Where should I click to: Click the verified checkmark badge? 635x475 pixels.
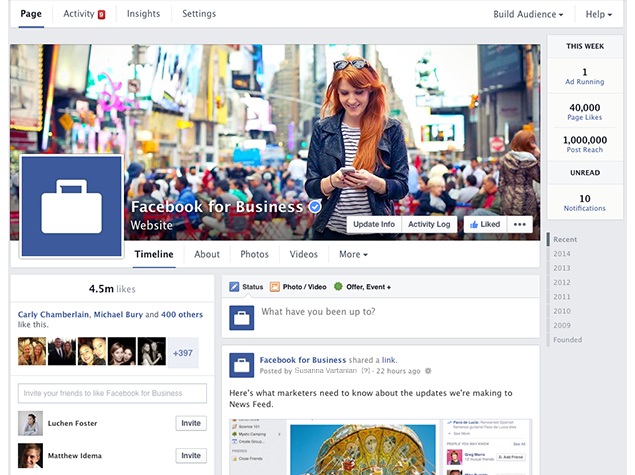tap(315, 207)
